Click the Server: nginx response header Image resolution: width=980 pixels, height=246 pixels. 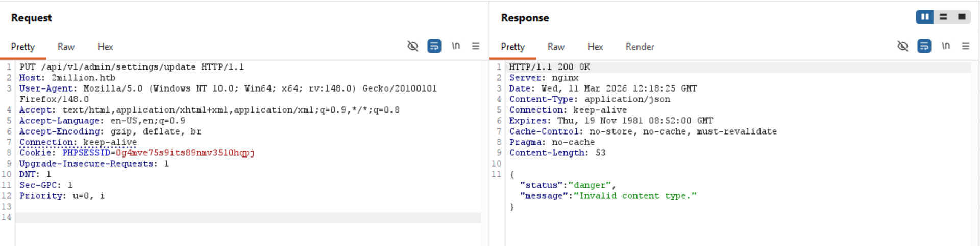click(x=544, y=78)
